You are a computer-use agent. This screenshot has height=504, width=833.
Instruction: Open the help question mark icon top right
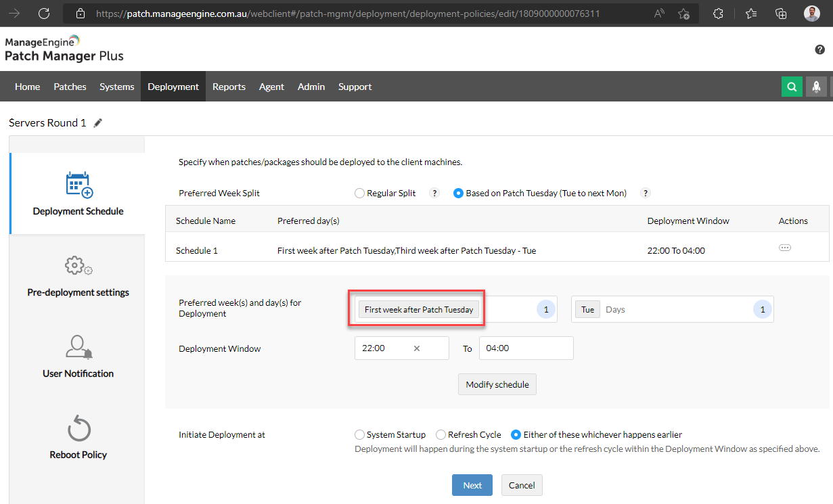[819, 49]
